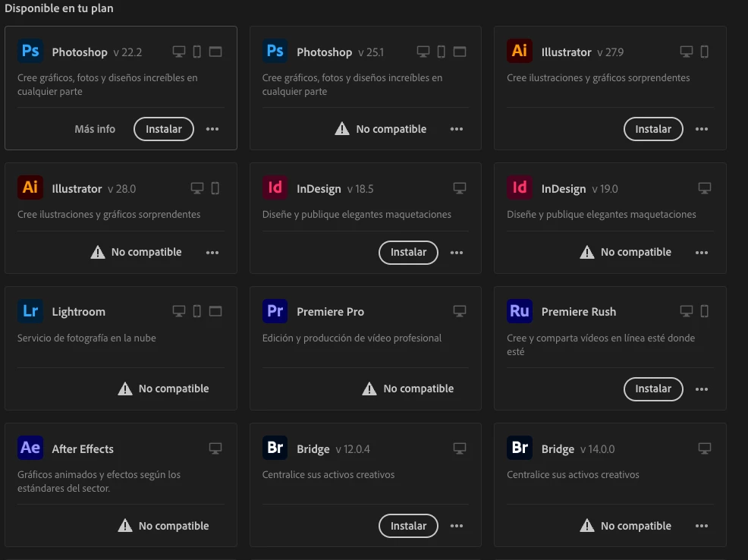Open more options menu for Bridge v 14.0.0
The width and height of the screenshot is (748, 560).
[702, 526]
